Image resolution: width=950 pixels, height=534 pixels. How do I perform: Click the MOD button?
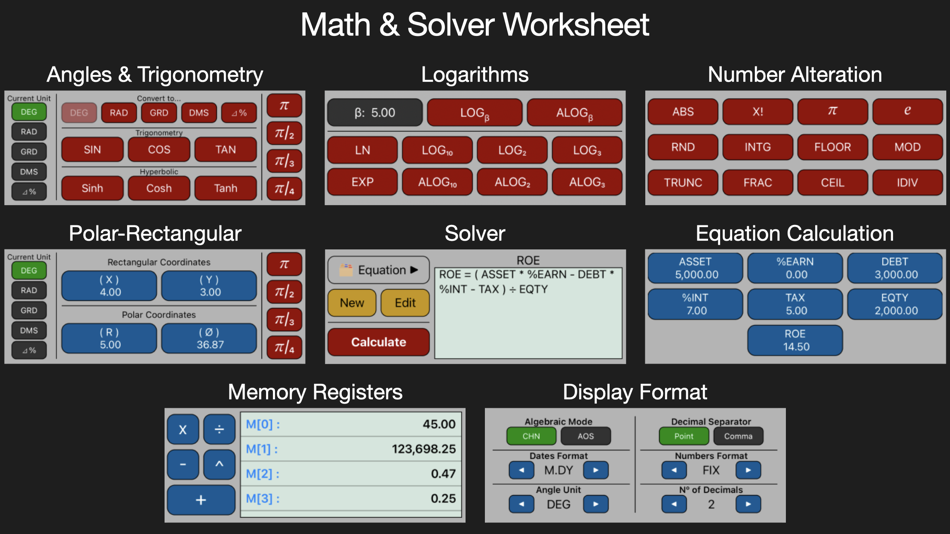point(907,147)
